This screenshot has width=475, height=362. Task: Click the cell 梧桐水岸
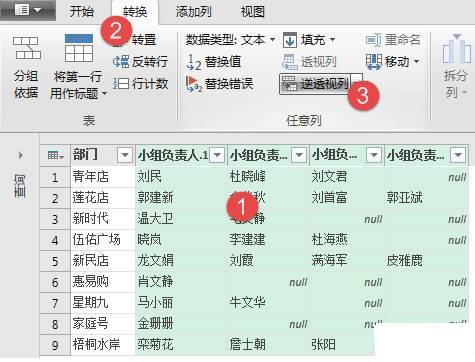(x=103, y=345)
